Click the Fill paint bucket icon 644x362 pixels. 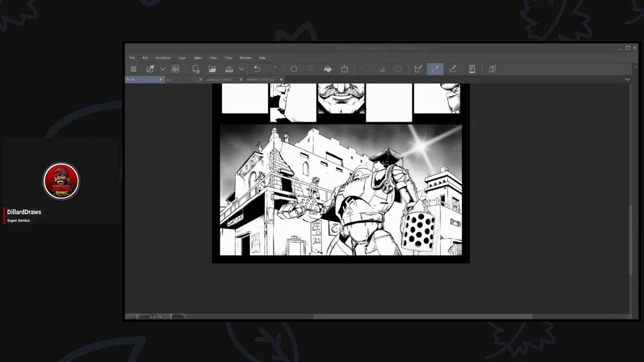pos(328,69)
